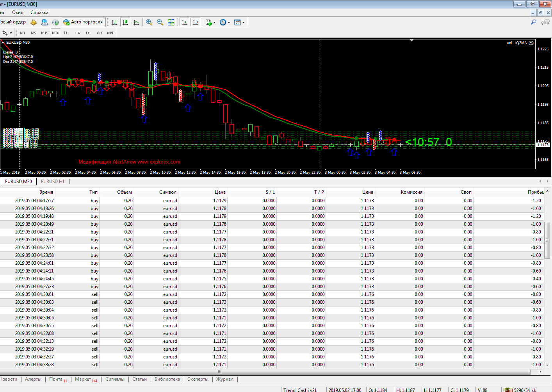Toggle the chart shift option

tap(196, 22)
